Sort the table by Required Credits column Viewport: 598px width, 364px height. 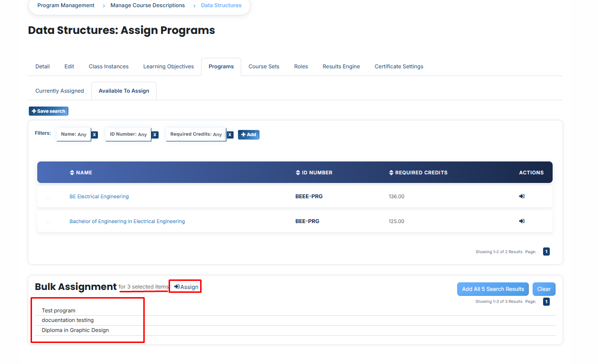418,172
